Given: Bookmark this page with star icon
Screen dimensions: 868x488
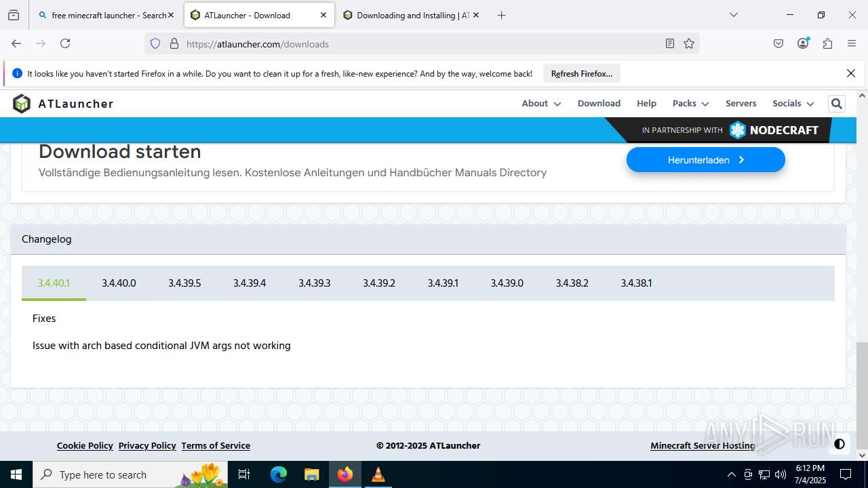Looking at the screenshot, I should 689,43.
